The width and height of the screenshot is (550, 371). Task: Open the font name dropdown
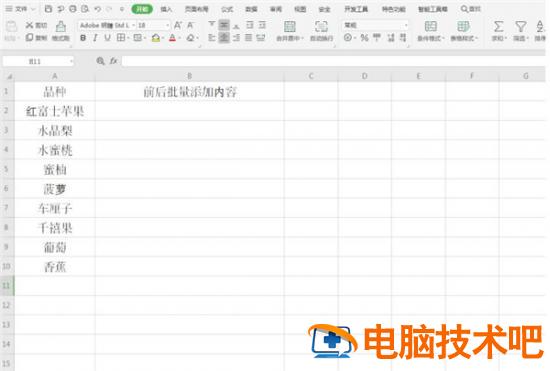[133, 25]
